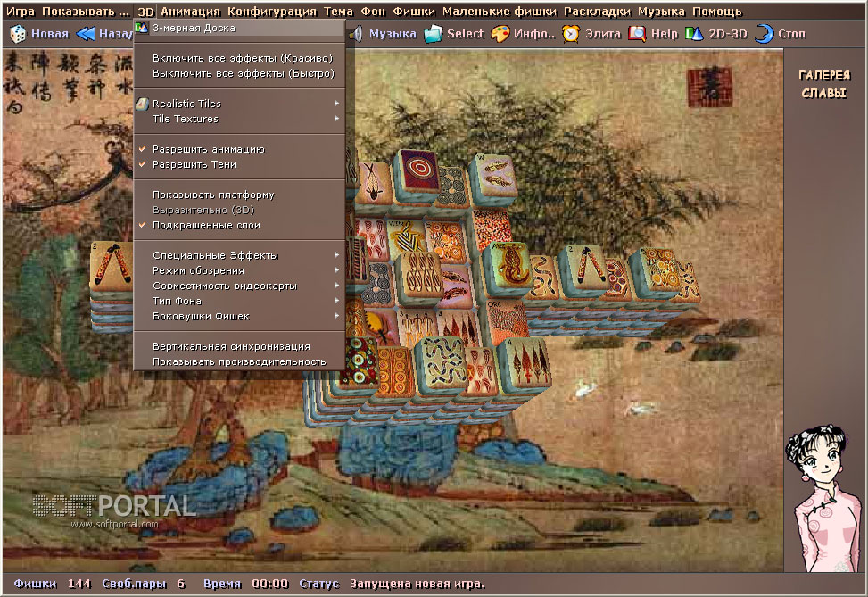The height and width of the screenshot is (597, 868).
Task: Open ГАЛЕРЕЯ СЛАВЫ panel link
Action: coord(824,84)
